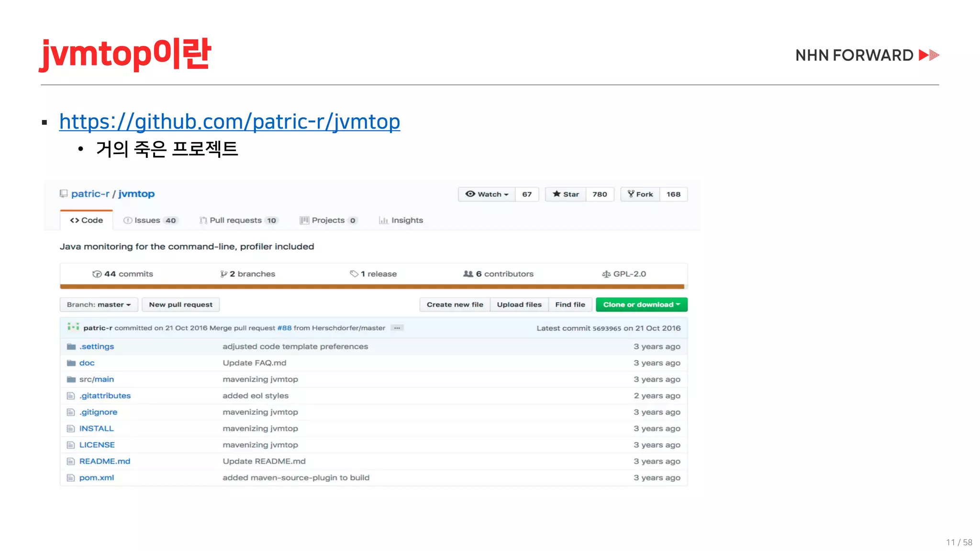Open the jvmtop repository name link
The image size is (980, 551).
click(x=136, y=194)
